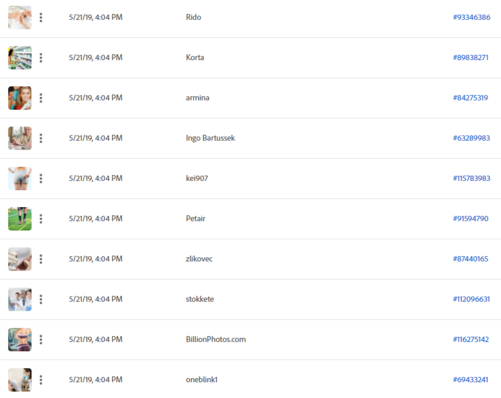Image resolution: width=501 pixels, height=398 pixels.
Task: Open the more options menu for armina
Action: (x=41, y=98)
